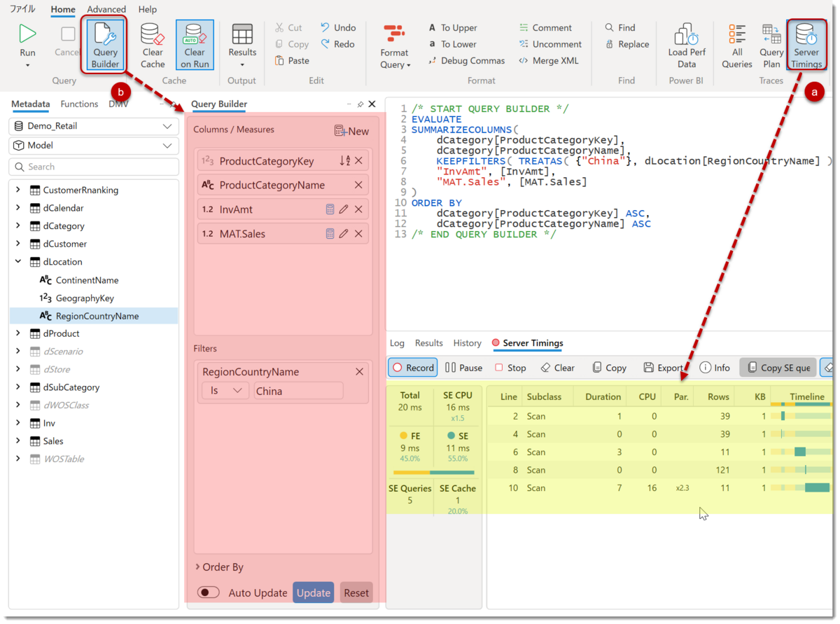
Task: Remove the RegionCountryName filter
Action: coord(360,372)
